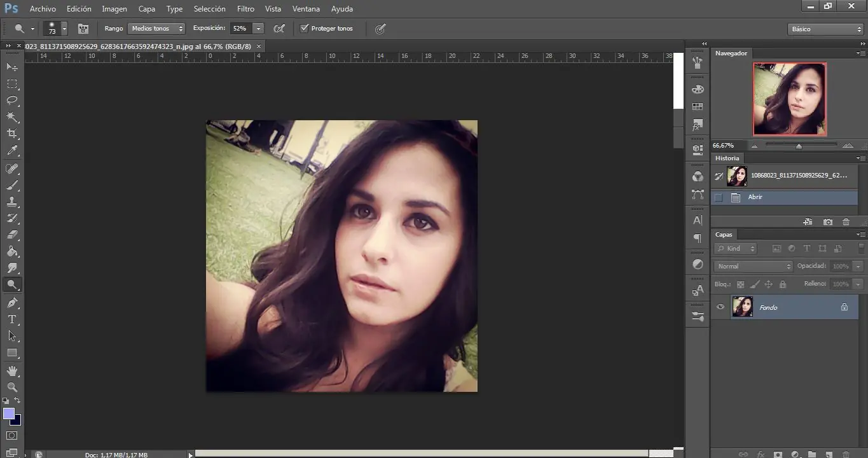The height and width of the screenshot is (458, 868).
Task: Create new snapshot in History panel
Action: click(x=827, y=222)
